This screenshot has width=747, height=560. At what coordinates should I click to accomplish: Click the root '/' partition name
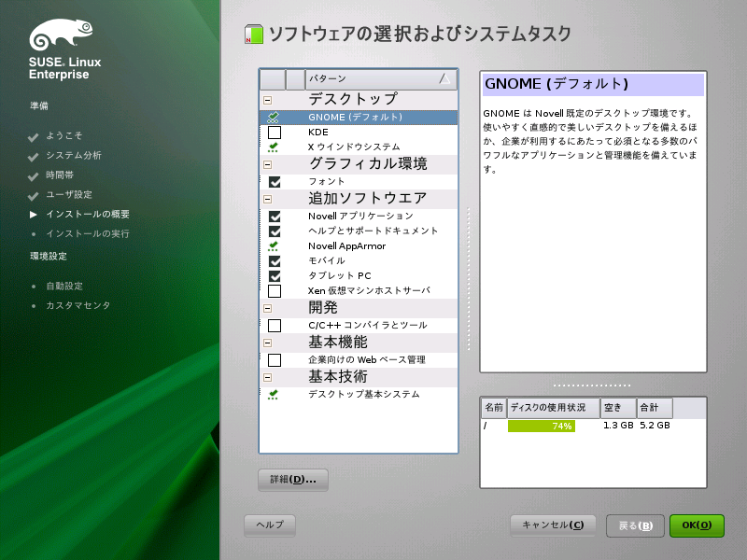tap(485, 426)
